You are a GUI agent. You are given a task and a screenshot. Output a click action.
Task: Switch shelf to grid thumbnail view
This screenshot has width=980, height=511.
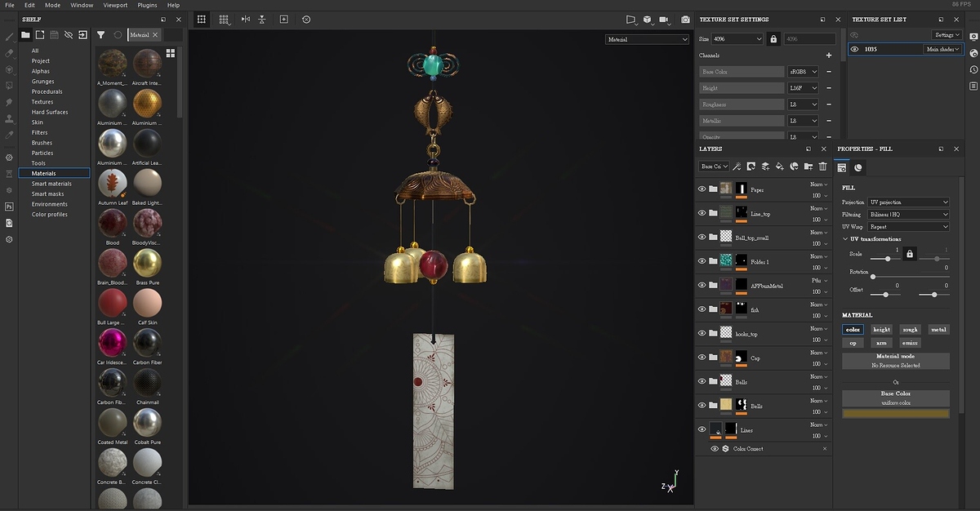click(x=171, y=53)
